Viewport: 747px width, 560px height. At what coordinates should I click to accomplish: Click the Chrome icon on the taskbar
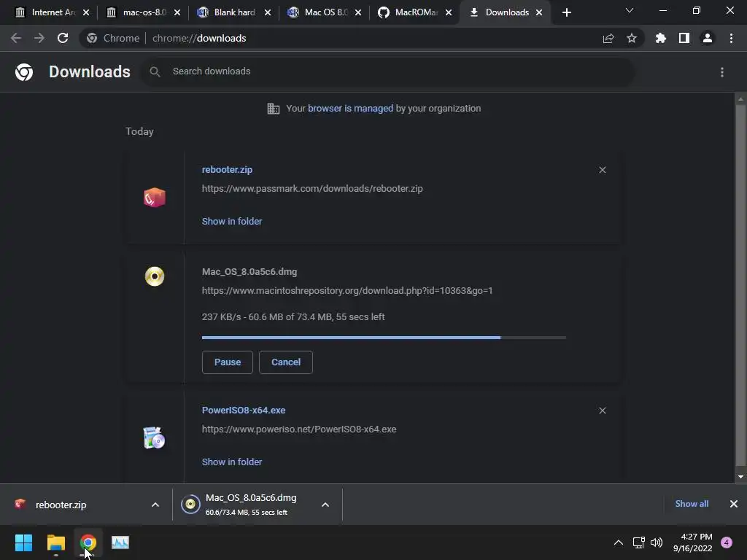click(88, 542)
